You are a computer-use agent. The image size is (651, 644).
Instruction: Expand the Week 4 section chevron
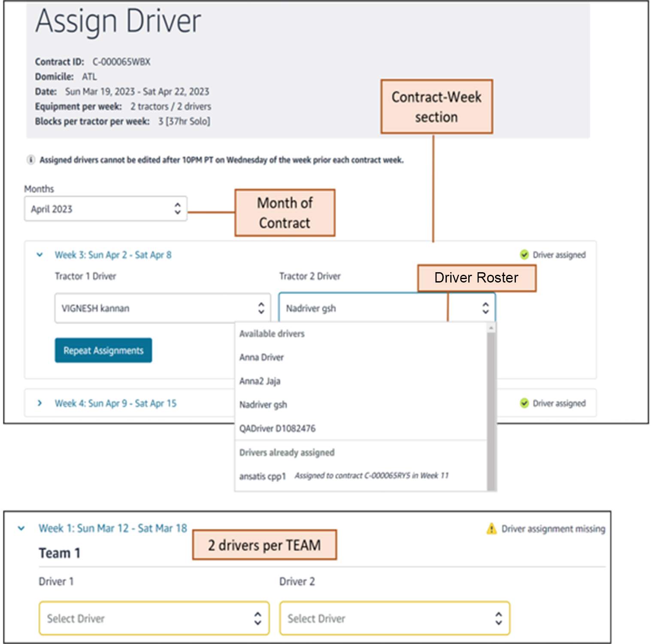(40, 403)
